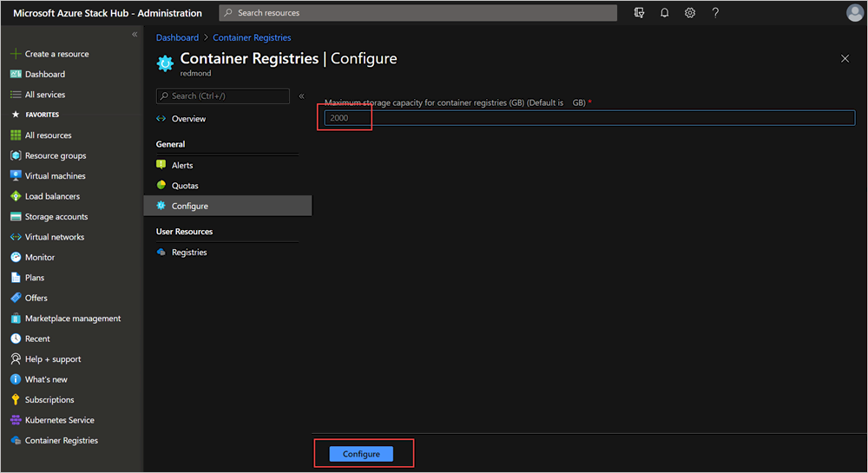This screenshot has width=868, height=473.
Task: Click the blue Configure button
Action: pos(361,454)
